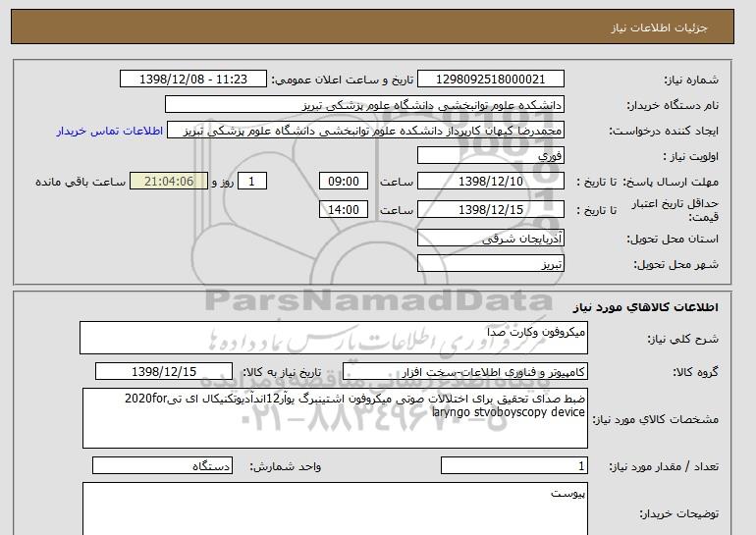Click buyer organization name field

(x=364, y=105)
